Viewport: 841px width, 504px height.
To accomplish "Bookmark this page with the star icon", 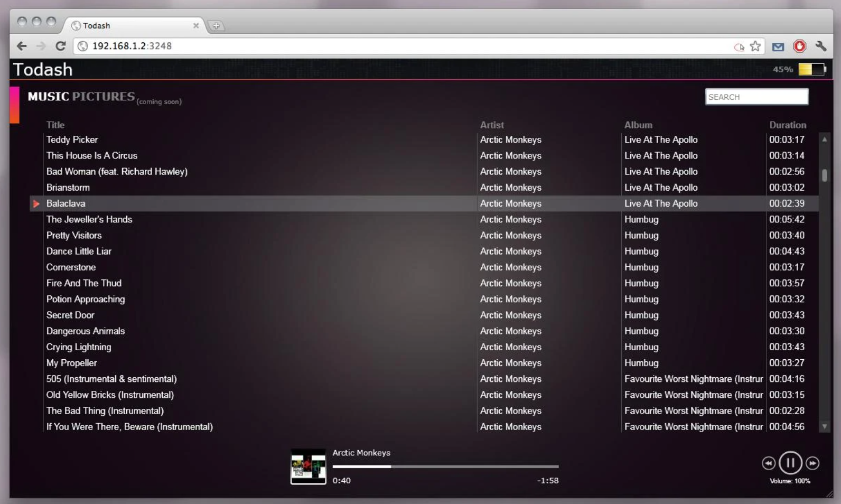I will coord(755,46).
